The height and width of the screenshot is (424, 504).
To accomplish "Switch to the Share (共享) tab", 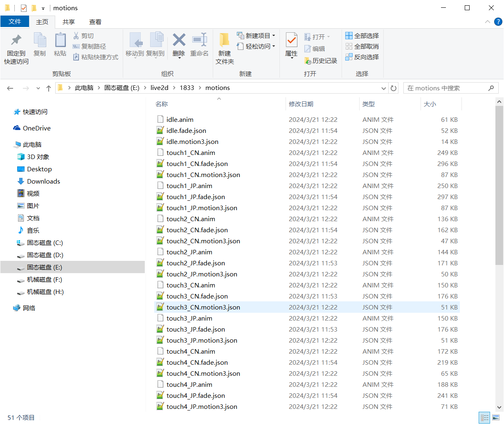I will click(x=69, y=22).
